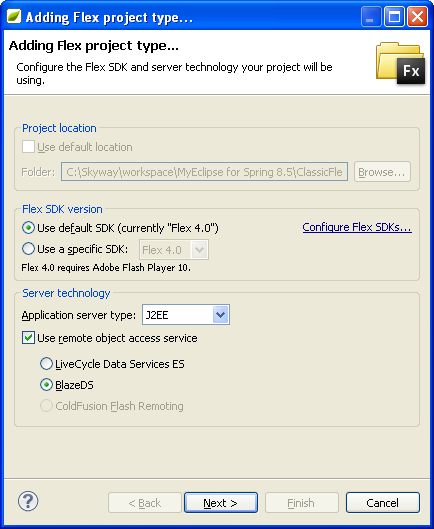
Task: Cancel the project wizard
Action: 383,503
